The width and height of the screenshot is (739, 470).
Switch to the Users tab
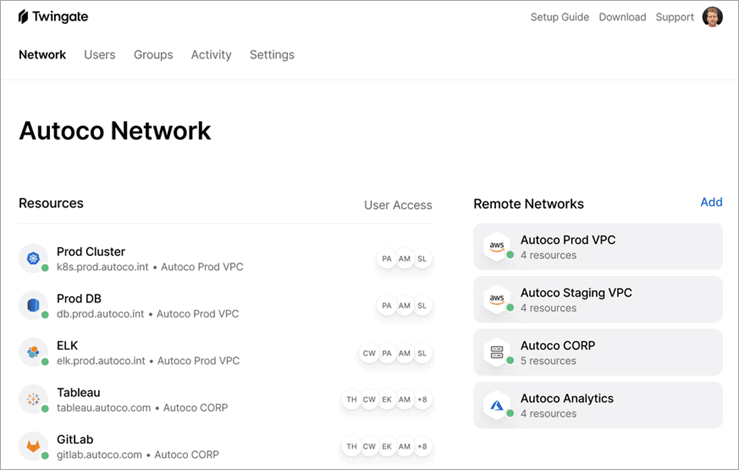pos(100,55)
